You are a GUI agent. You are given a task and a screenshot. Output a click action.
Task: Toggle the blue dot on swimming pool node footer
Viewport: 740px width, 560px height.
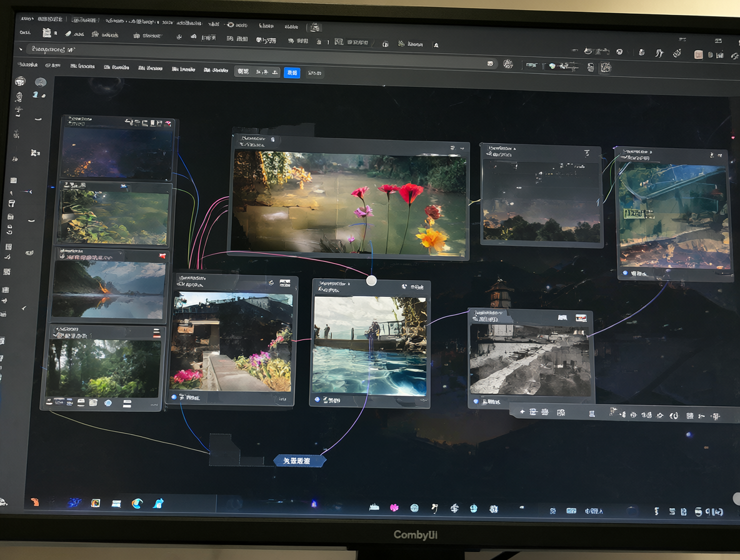[317, 399]
